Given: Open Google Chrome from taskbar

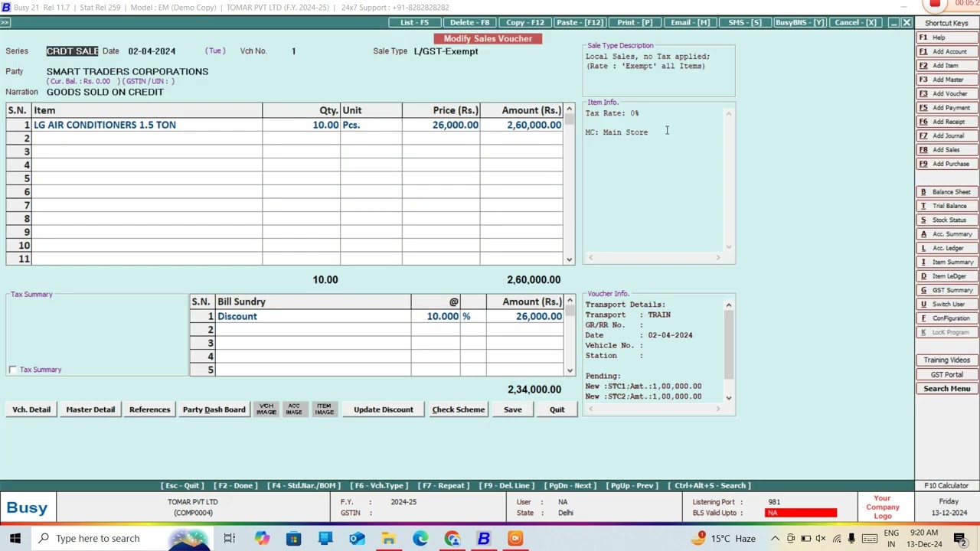Looking at the screenshot, I should (452, 538).
